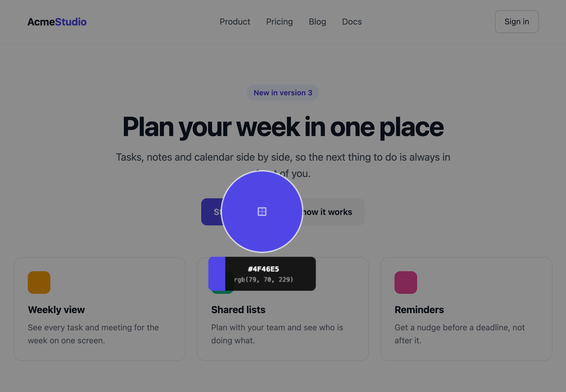Visit the Docs page
Screen dimensions: 566x392
click(x=352, y=22)
